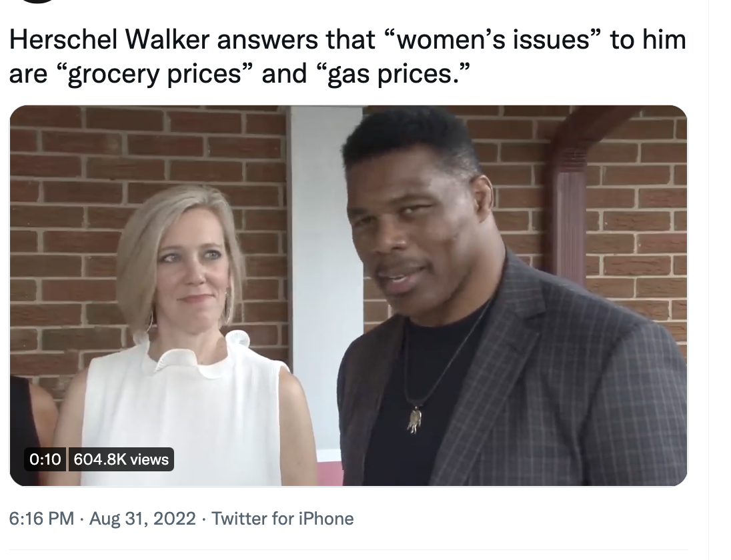Click the 604.8K views counter
The image size is (731, 560).
121,459
